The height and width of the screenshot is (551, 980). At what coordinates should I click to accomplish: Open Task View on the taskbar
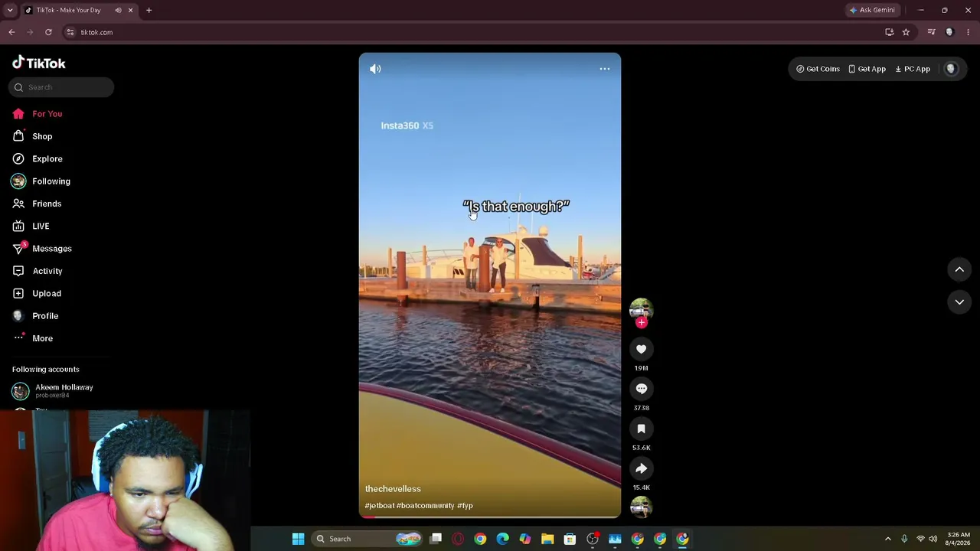tap(436, 539)
